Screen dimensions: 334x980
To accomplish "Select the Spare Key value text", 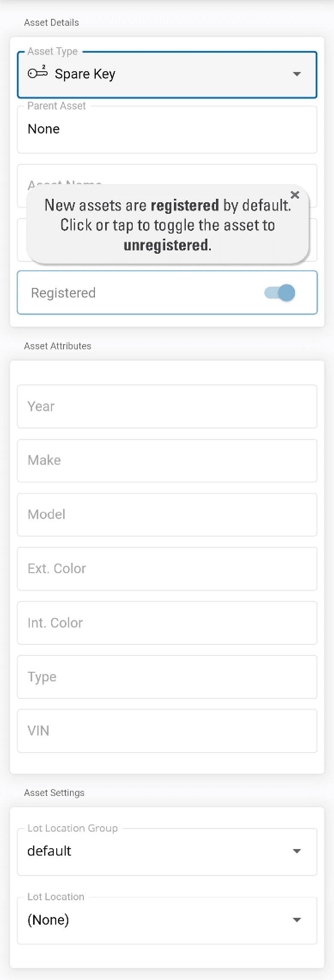I will [x=85, y=74].
